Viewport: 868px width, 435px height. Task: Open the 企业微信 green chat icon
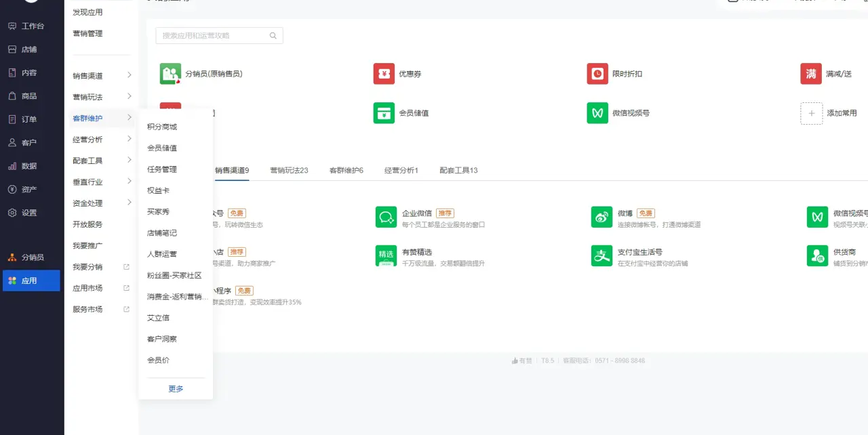coord(386,217)
